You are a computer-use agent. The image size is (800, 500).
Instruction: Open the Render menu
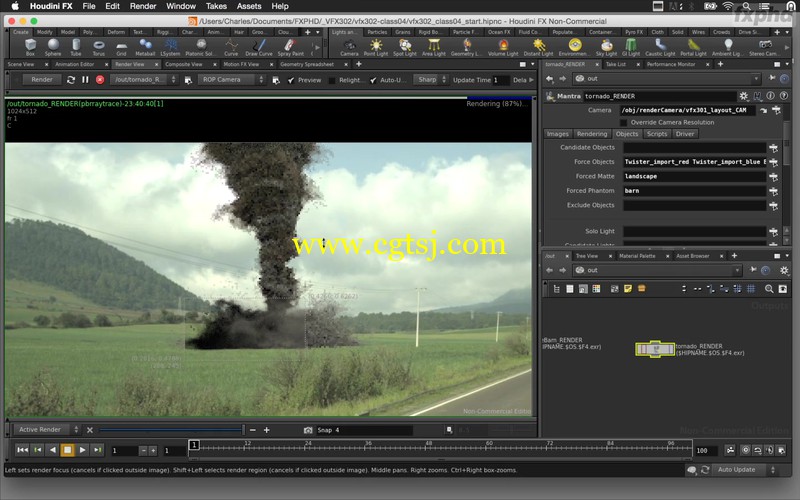(x=143, y=6)
